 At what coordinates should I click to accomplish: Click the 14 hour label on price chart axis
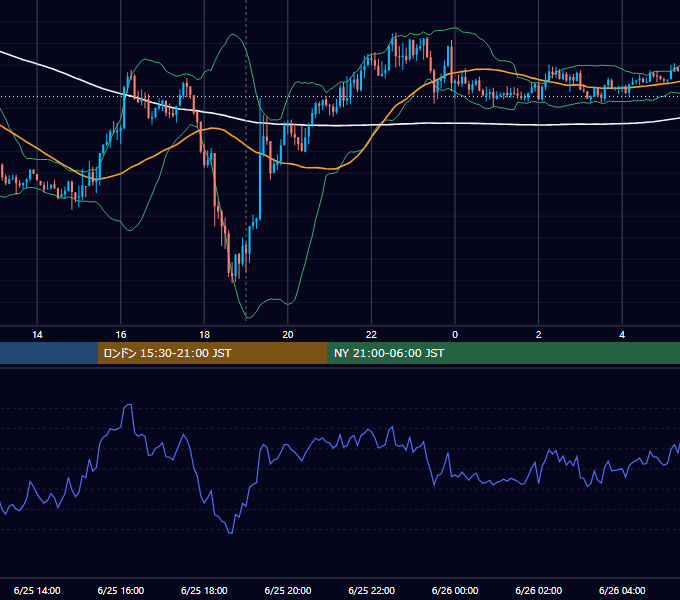37,335
